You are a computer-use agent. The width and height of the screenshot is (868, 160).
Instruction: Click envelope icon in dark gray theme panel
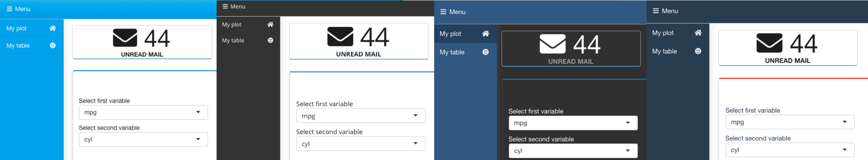click(x=341, y=36)
